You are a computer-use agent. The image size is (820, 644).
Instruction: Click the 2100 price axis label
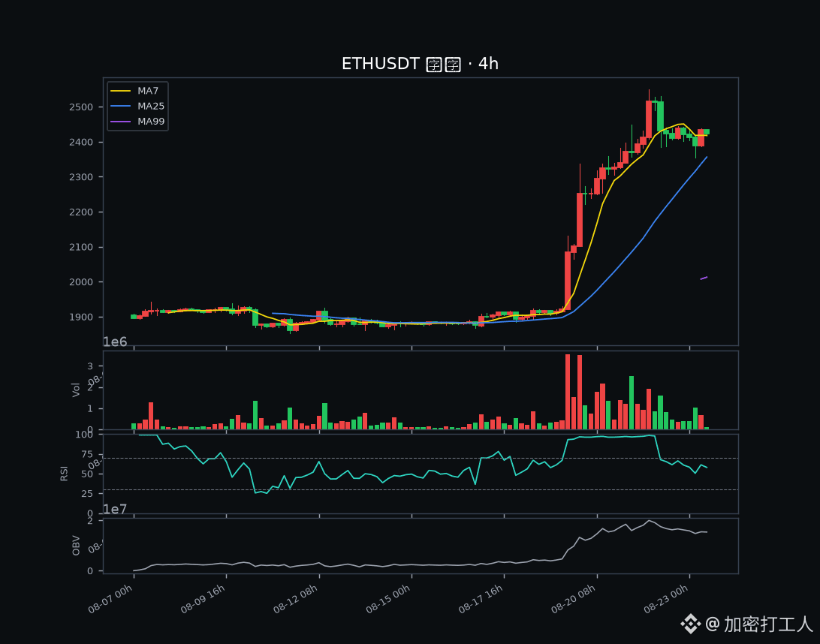click(81, 247)
